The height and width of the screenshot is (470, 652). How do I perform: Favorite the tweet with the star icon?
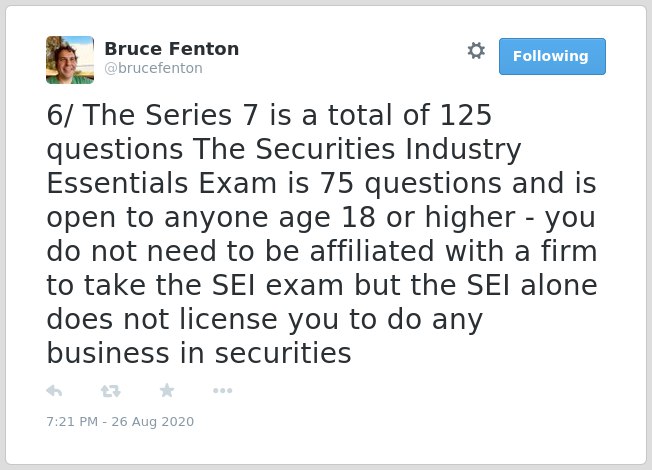[x=167, y=390]
